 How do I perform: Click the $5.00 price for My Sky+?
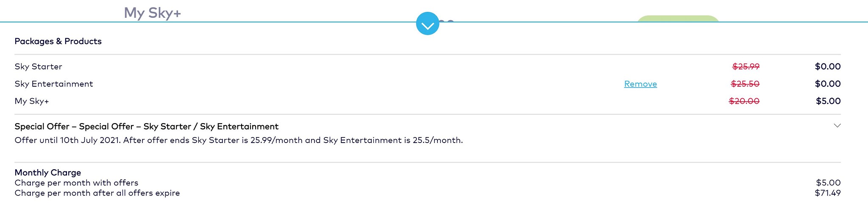point(828,101)
